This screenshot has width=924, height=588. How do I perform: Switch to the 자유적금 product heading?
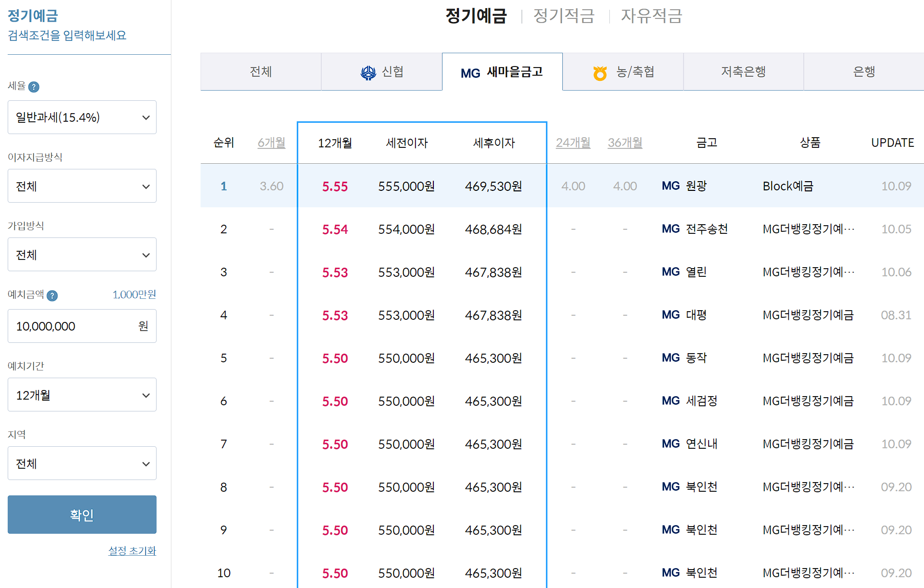click(652, 16)
